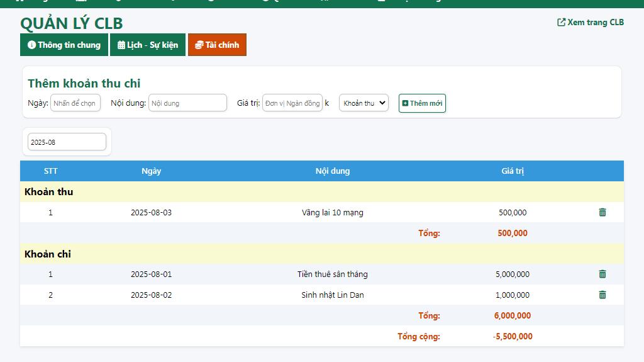Click the Thêm mới button
This screenshot has width=644, height=362.
click(422, 103)
